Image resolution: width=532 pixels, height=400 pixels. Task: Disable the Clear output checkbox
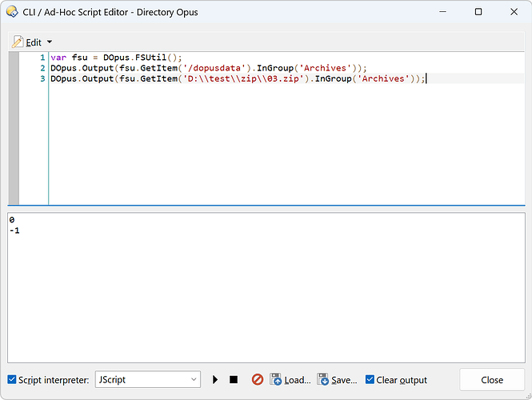[x=370, y=380]
